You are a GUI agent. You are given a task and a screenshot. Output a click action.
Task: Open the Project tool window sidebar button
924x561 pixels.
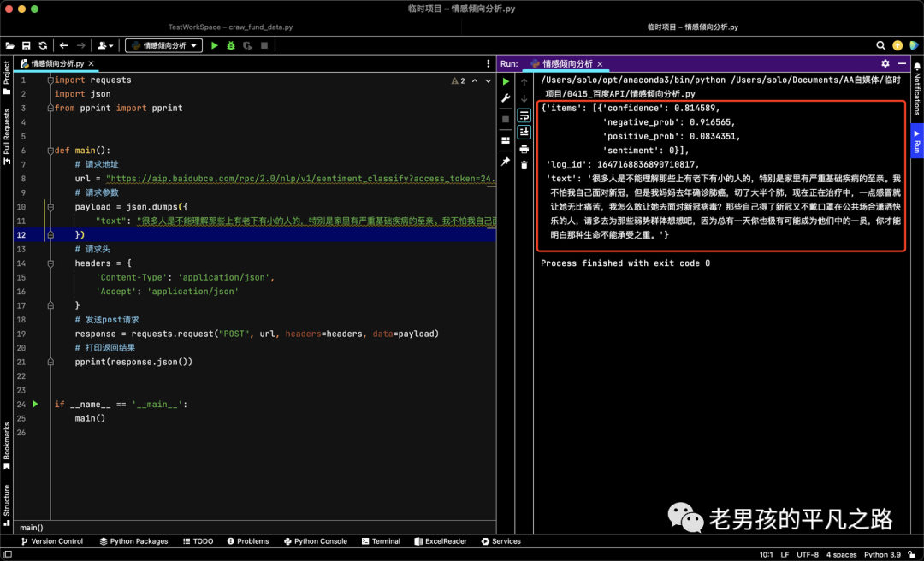point(7,77)
